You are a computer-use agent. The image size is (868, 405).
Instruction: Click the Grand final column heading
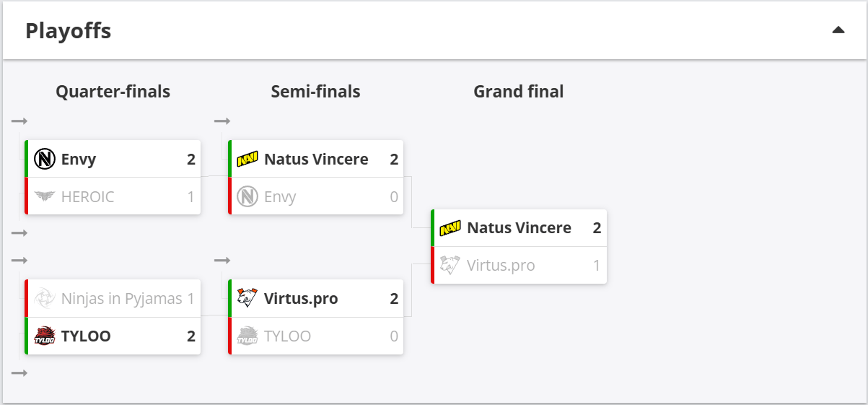[518, 92]
